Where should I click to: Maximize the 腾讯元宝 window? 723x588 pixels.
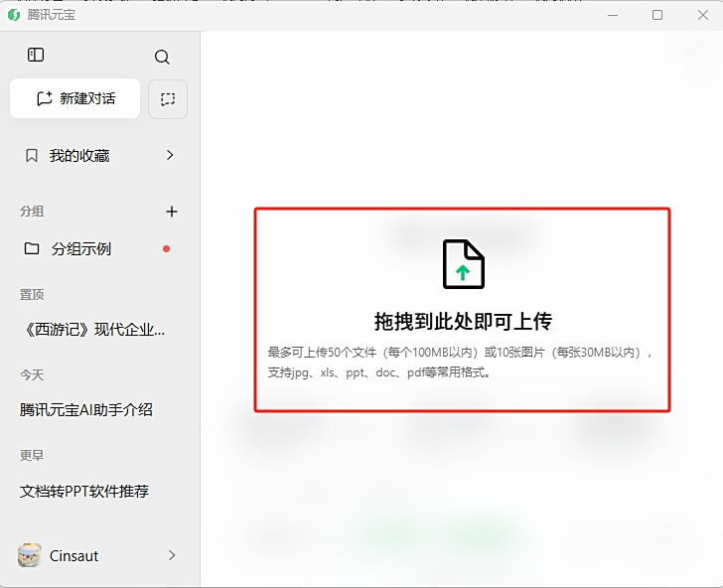pyautogui.click(x=657, y=15)
